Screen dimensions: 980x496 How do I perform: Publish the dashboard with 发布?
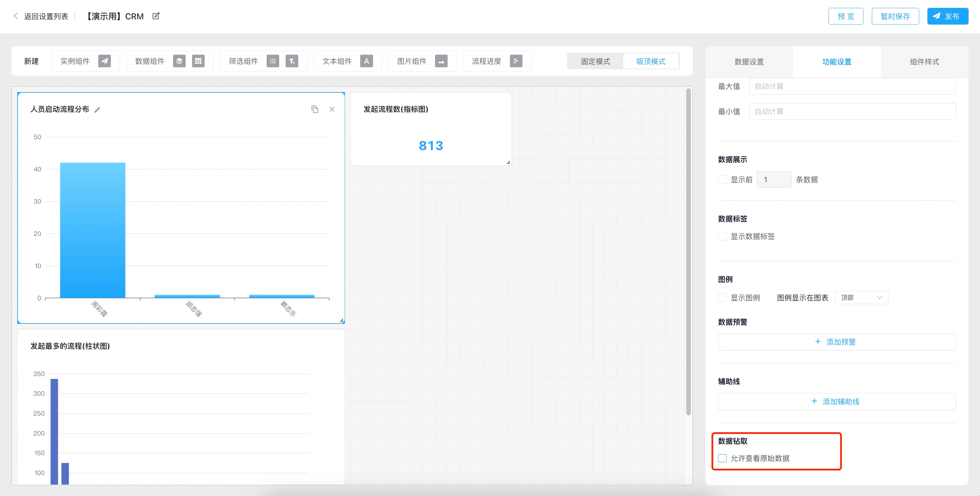coord(948,16)
